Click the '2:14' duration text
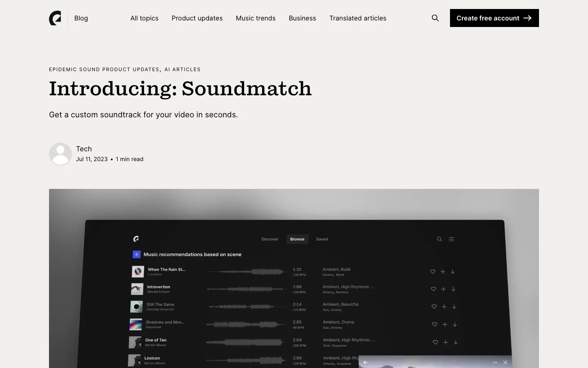Screen dimensions: 588x368 [297, 304]
